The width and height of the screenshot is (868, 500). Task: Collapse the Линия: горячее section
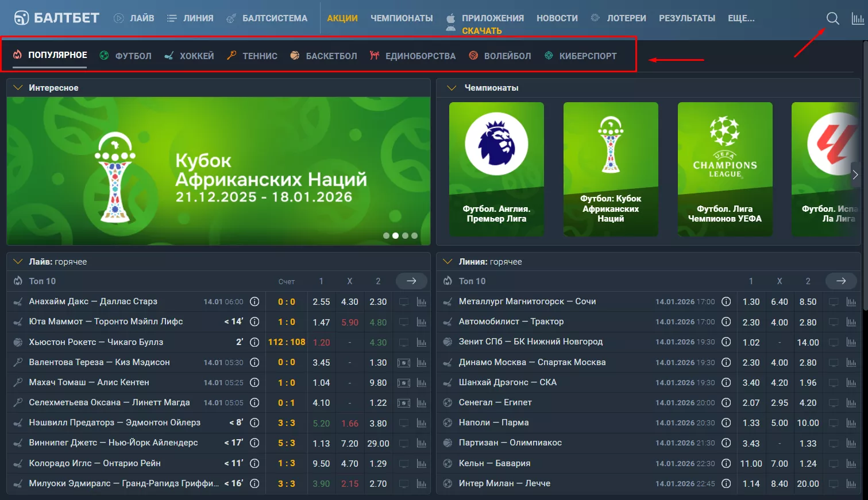coord(447,262)
